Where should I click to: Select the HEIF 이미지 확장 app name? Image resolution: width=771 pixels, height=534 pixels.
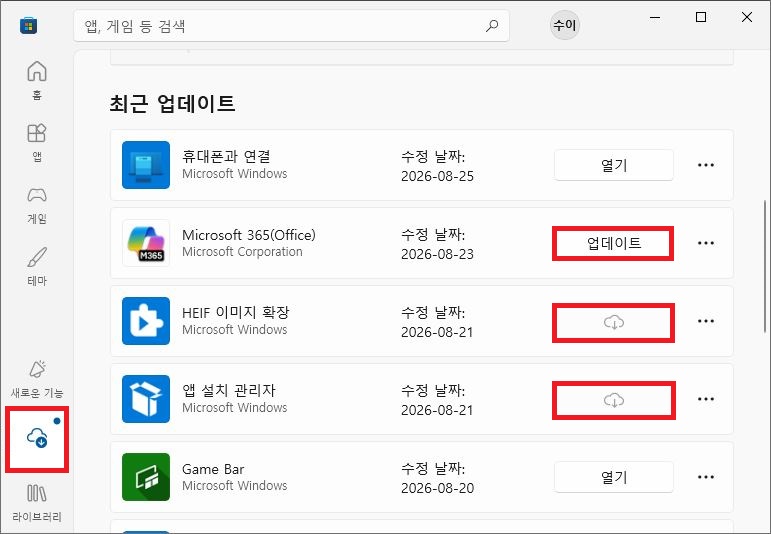[x=236, y=312]
